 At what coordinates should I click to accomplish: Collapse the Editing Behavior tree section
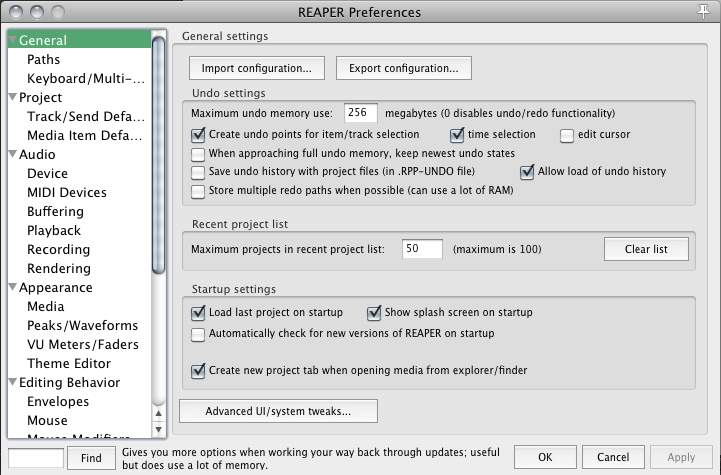[12, 382]
